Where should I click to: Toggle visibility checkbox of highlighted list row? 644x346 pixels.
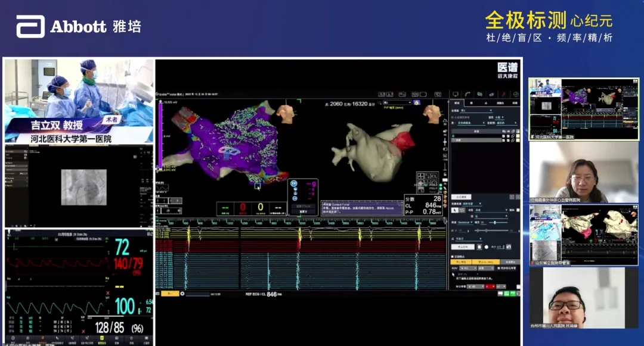point(503,140)
